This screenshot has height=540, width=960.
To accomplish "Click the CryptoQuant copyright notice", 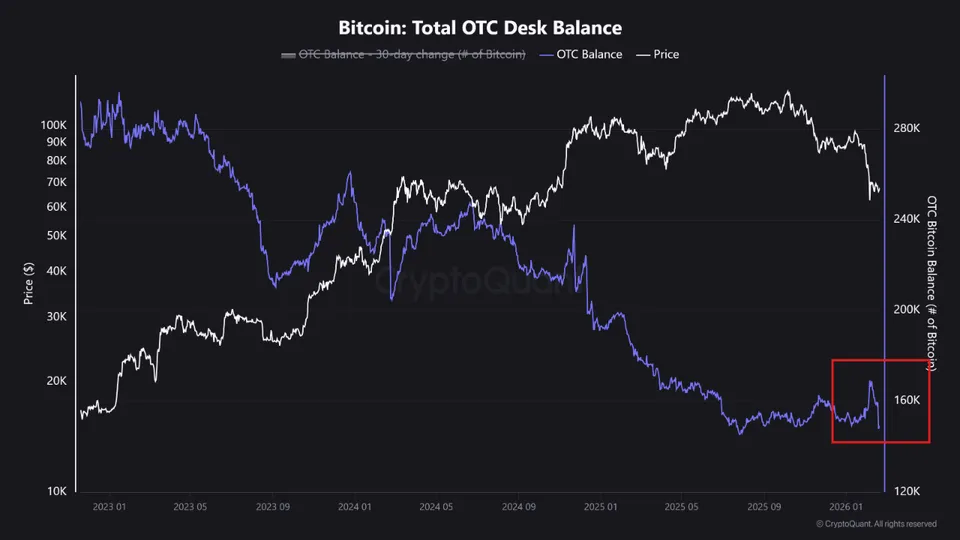I will pyautogui.click(x=876, y=524).
